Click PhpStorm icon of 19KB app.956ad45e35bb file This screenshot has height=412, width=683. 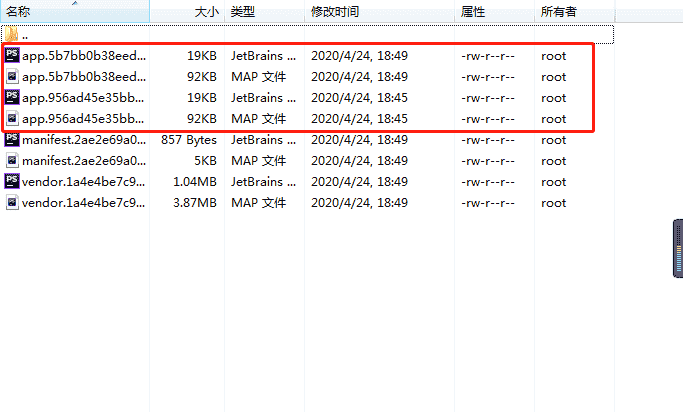tap(12, 97)
